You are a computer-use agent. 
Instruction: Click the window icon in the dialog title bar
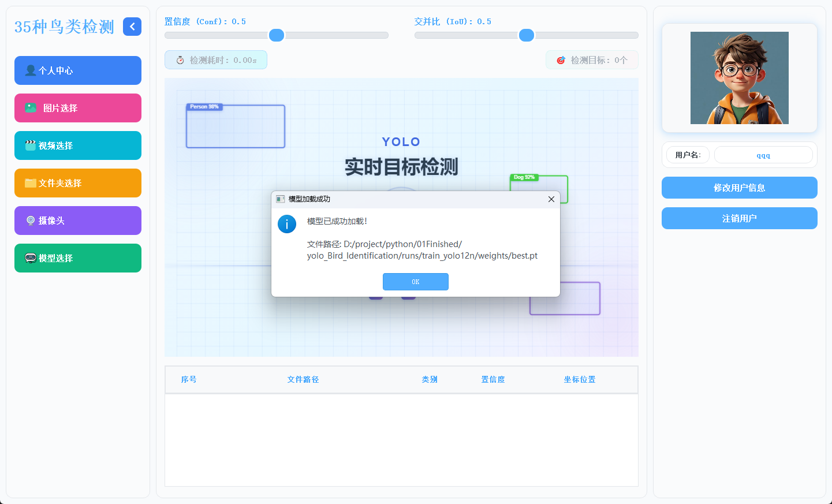coord(280,199)
